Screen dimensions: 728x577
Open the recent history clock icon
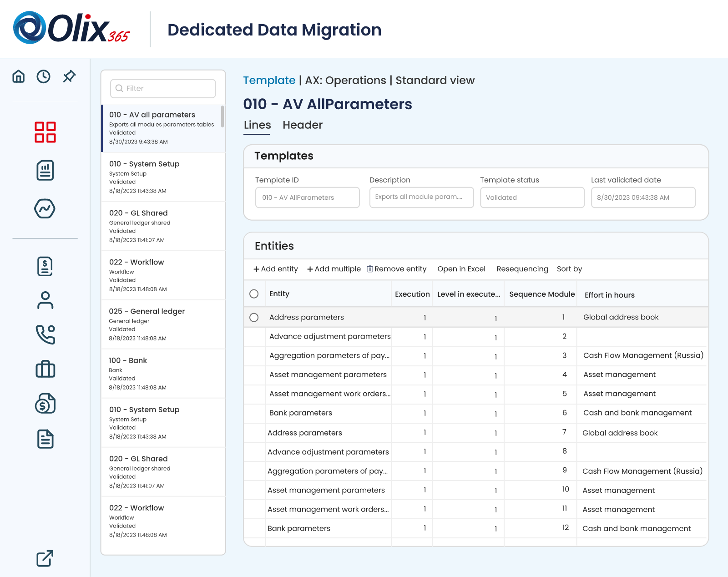click(44, 76)
